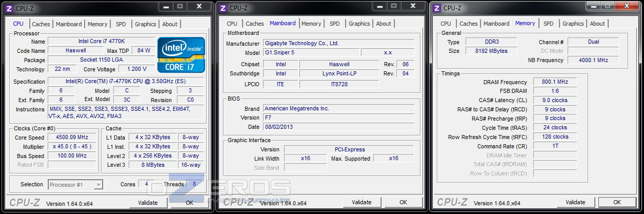The width and height of the screenshot is (644, 214).
Task: Click the CAS# Latency value 9.0 clocks
Action: [555, 101]
